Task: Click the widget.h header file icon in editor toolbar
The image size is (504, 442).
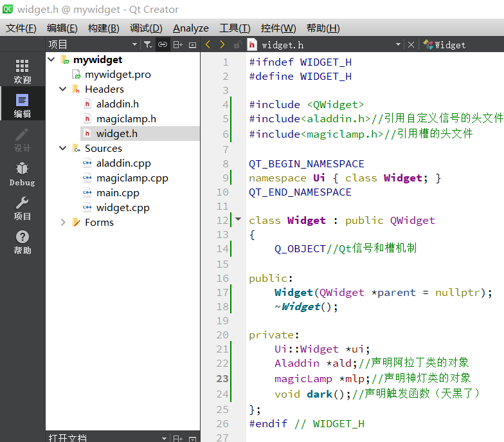Action: 252,45
